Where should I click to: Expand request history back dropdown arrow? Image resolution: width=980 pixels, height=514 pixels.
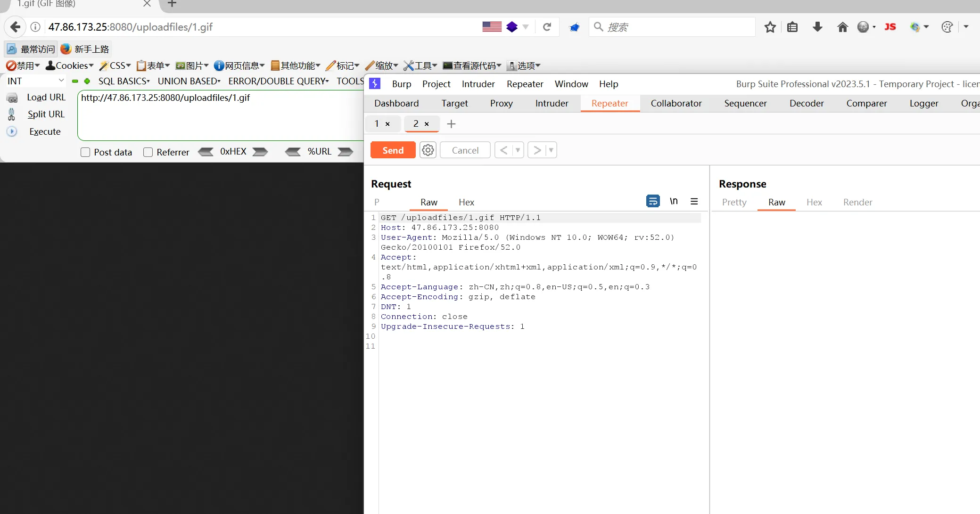518,150
